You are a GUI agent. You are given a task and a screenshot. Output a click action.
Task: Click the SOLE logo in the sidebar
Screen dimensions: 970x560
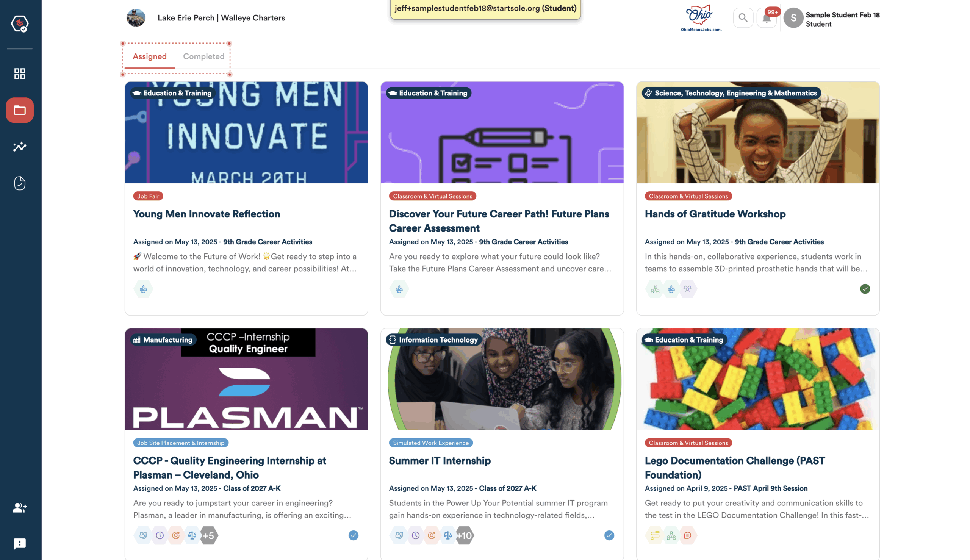20,23
